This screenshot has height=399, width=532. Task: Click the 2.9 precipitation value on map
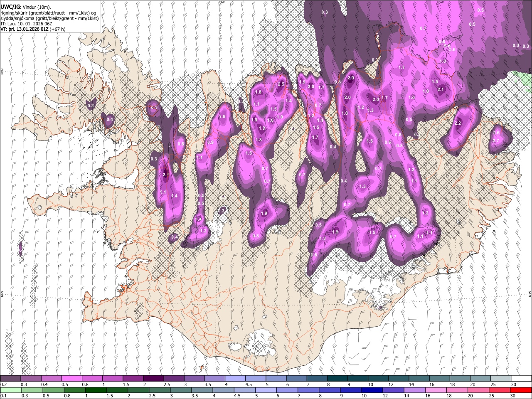(x=350, y=78)
